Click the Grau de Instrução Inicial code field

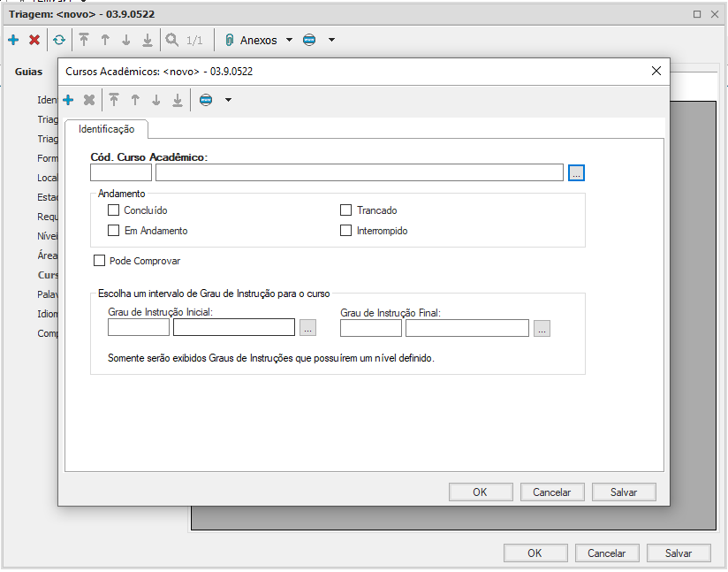point(139,328)
